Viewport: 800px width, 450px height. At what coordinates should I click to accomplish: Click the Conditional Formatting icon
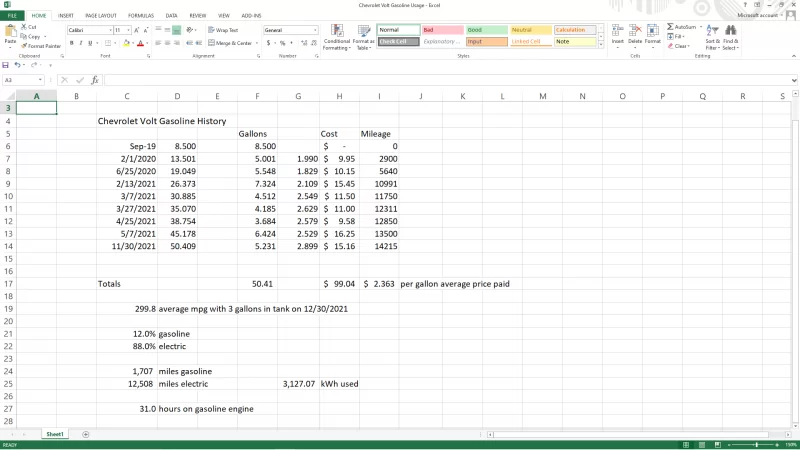point(336,32)
